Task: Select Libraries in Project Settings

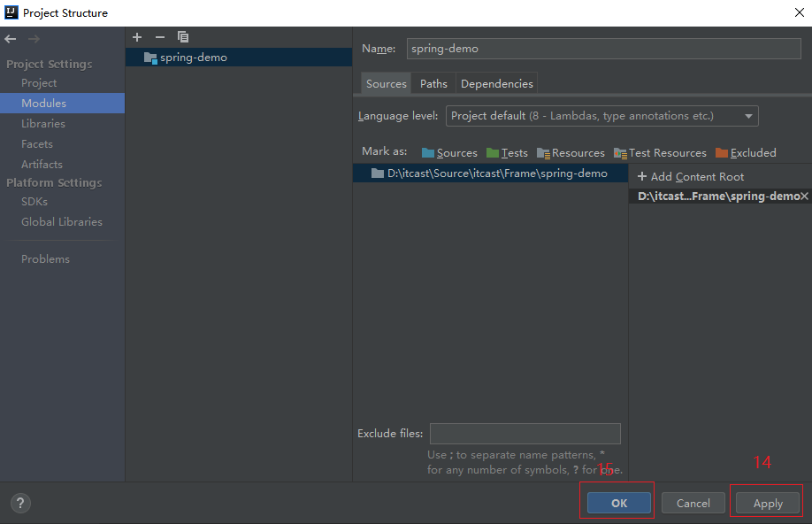Action: (43, 124)
